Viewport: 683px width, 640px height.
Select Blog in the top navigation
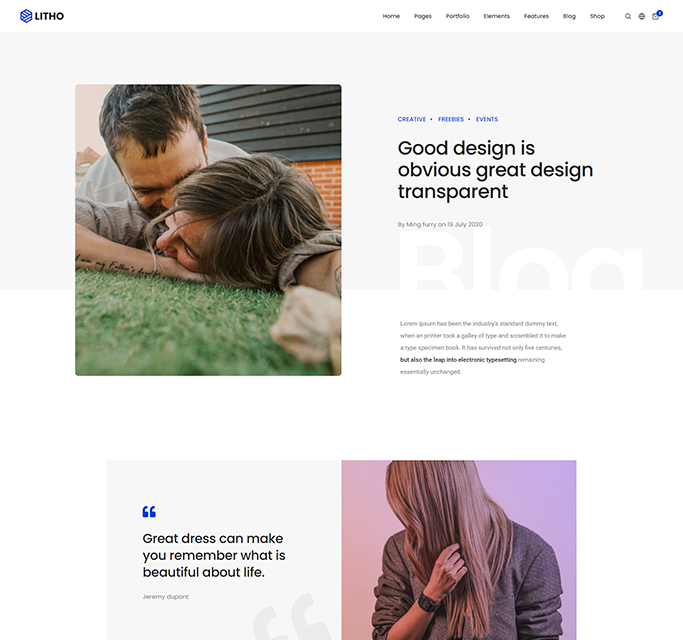569,16
